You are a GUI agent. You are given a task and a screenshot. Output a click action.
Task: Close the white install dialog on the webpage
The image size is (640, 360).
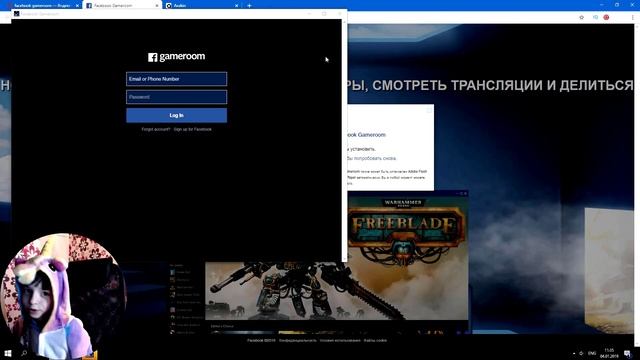(x=429, y=110)
